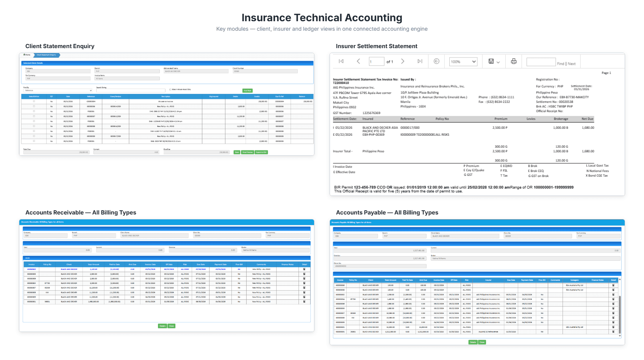Screen dimensions: 644x360
Task: Click the back to parent report icon
Action: pyautogui.click(x=436, y=61)
